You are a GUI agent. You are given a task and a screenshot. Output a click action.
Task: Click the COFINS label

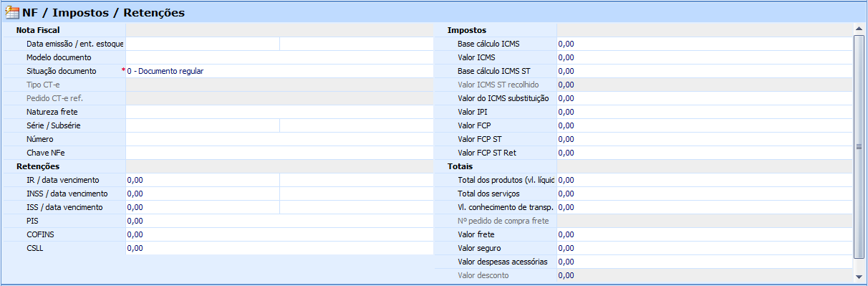(x=40, y=234)
